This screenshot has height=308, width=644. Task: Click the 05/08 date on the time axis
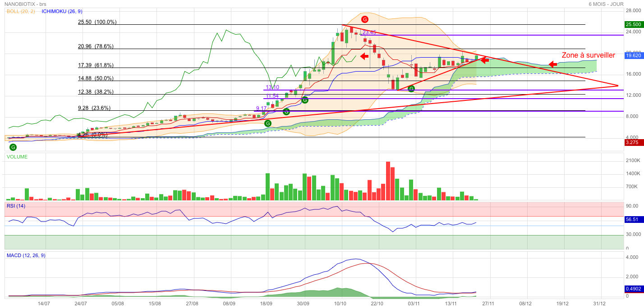tap(118, 303)
